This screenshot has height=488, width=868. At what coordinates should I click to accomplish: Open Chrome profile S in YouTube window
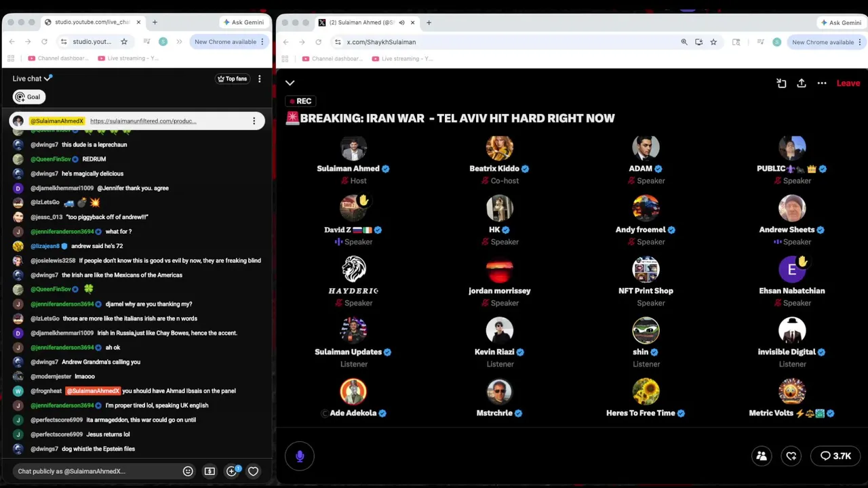[x=163, y=41]
